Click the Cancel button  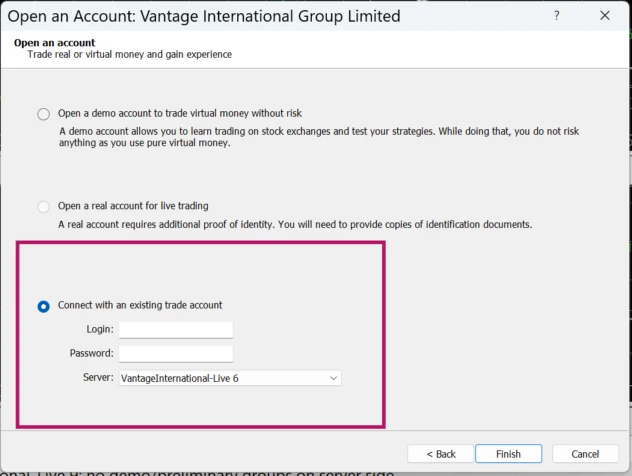point(585,454)
